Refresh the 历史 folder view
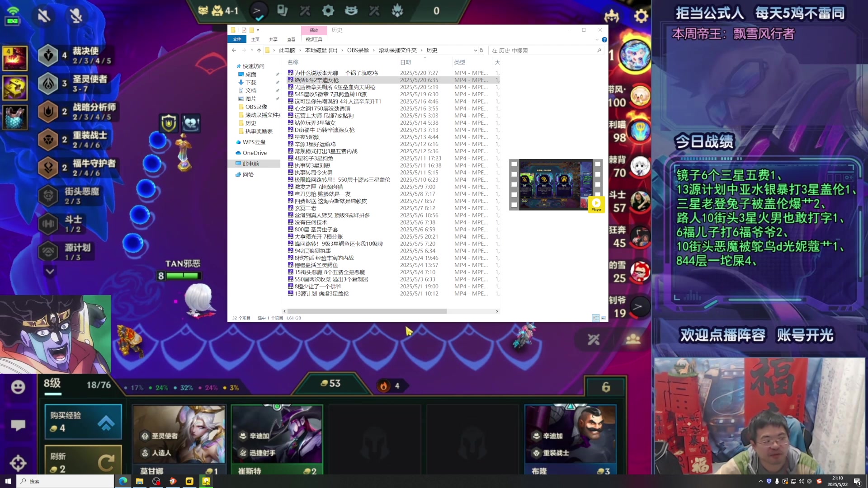 (x=481, y=51)
